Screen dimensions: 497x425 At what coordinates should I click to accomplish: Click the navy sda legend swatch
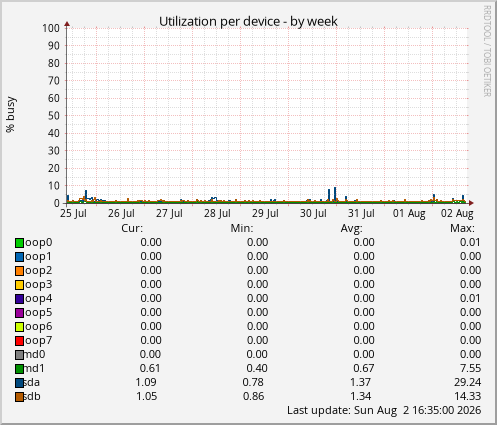pyautogui.click(x=19, y=383)
